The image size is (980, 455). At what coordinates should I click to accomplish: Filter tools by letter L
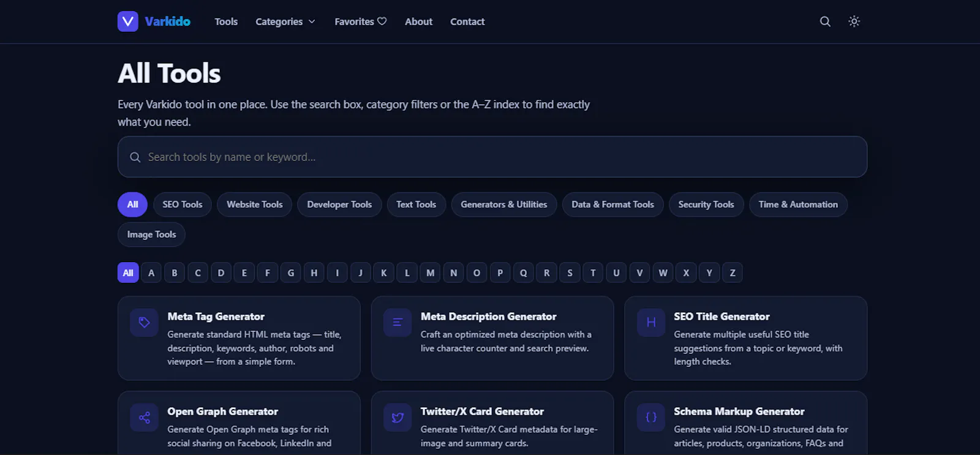tap(407, 273)
